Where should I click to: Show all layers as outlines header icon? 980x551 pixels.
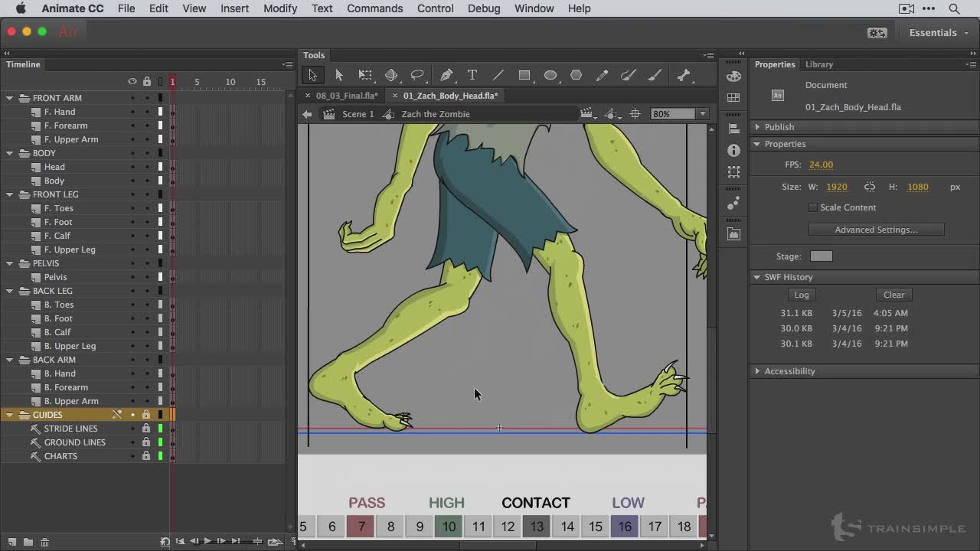click(x=160, y=82)
